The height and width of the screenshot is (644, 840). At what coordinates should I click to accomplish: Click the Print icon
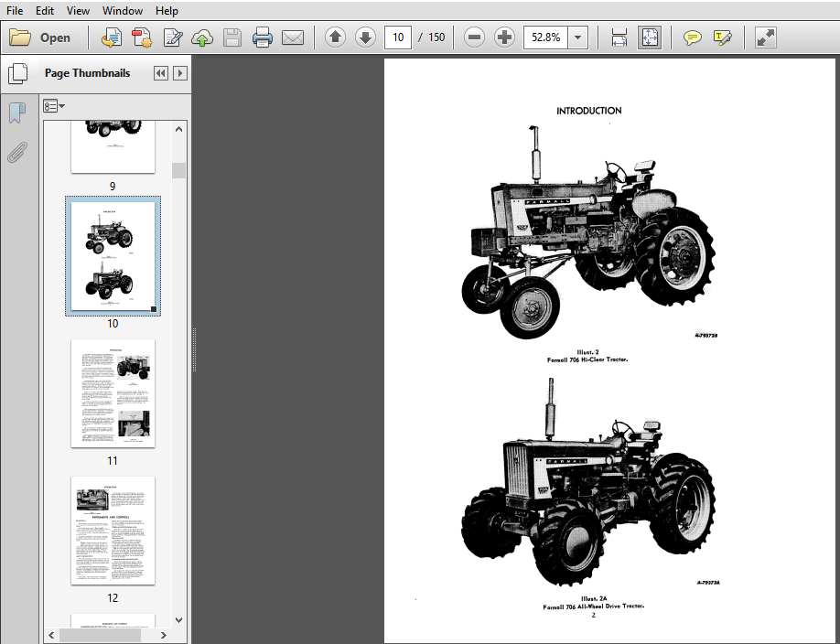coord(262,38)
